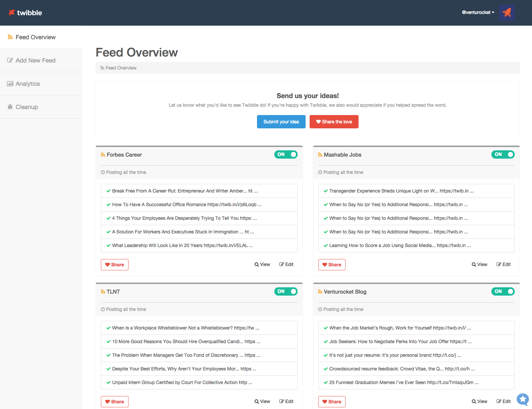
Task: Turn off the Forbes Career feed
Action: point(286,154)
